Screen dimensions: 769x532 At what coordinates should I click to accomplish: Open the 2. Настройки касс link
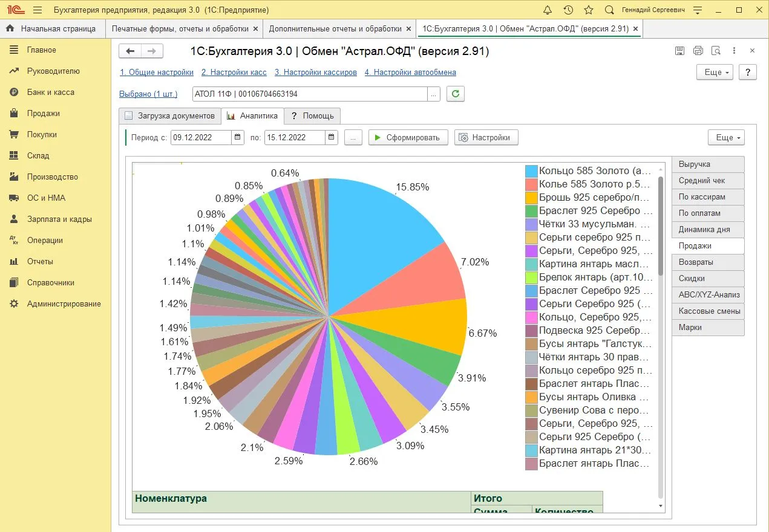click(x=234, y=72)
